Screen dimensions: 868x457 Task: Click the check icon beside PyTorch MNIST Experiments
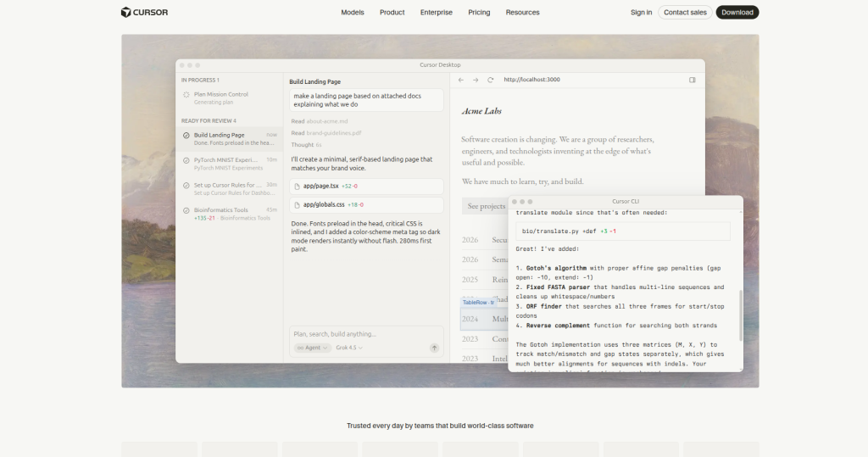click(186, 160)
